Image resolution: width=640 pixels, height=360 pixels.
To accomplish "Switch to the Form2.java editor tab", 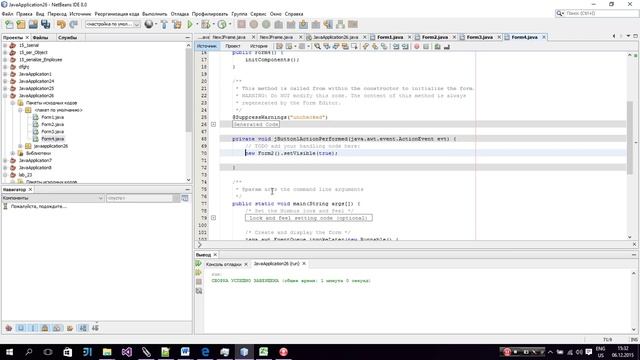I will click(x=435, y=37).
